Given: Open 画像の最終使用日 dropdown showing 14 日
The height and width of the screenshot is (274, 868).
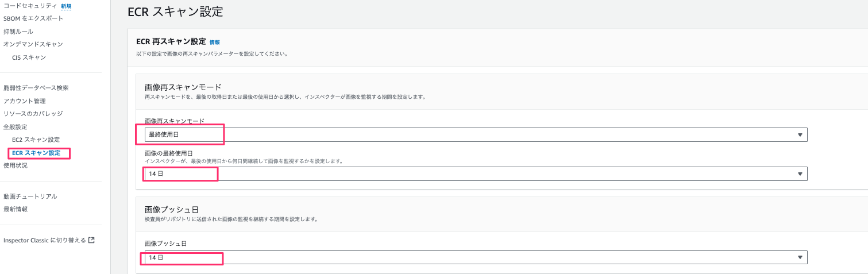Looking at the screenshot, I should coord(476,173).
